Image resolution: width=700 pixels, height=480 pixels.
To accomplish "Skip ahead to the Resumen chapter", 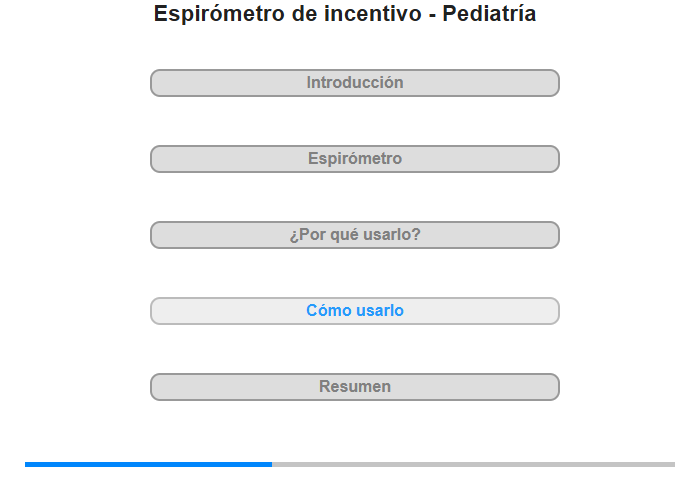I will [354, 387].
